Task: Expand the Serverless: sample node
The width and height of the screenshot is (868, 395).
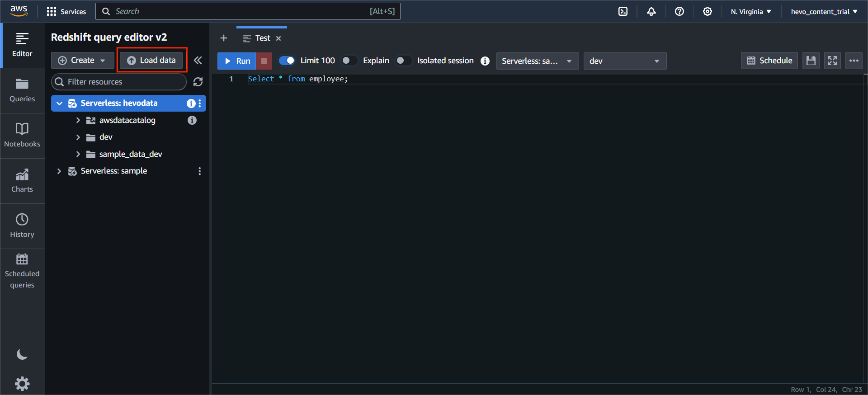Action: 59,171
